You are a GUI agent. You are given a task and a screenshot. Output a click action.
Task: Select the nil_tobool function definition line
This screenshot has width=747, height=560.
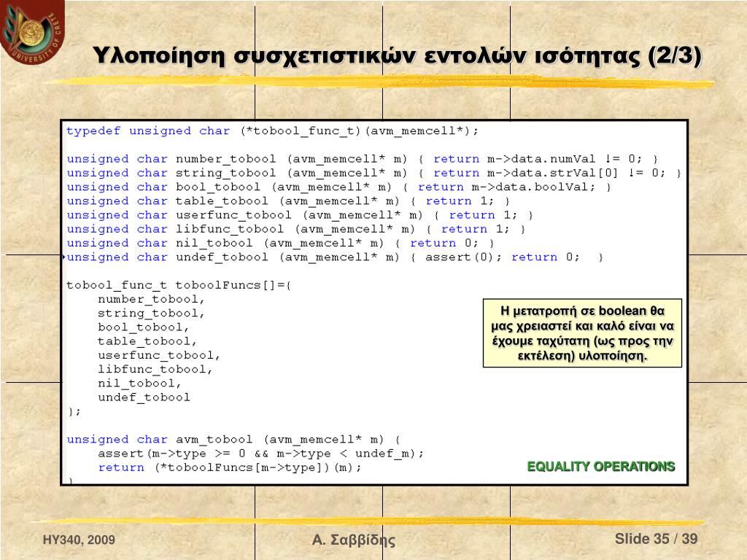pos(280,244)
